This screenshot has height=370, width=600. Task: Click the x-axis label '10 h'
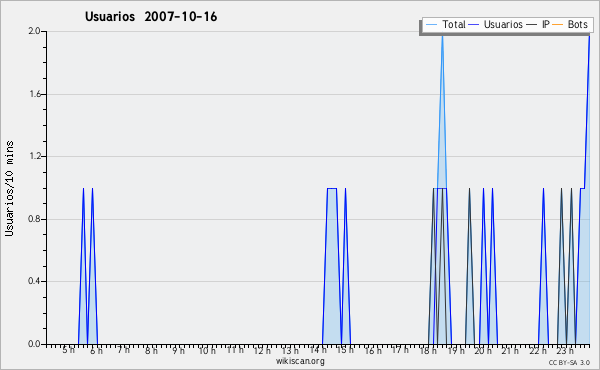(x=207, y=350)
